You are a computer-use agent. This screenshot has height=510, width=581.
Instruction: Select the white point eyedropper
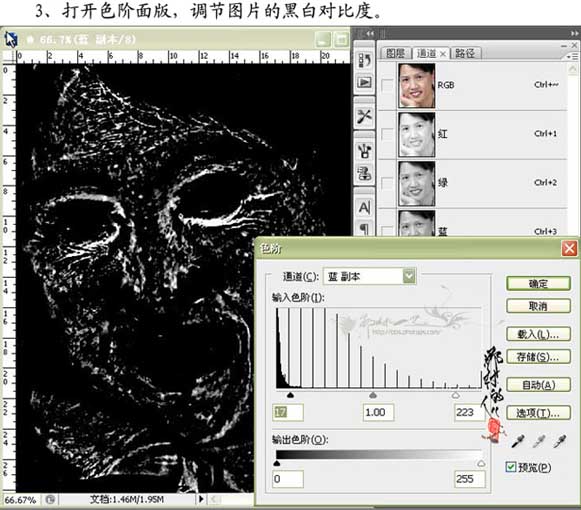tap(560, 441)
